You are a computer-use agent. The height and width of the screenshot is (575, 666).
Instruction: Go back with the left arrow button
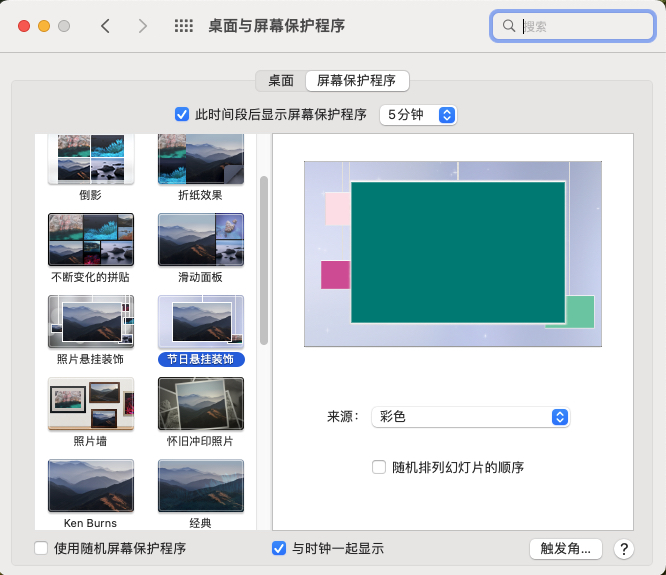pyautogui.click(x=105, y=26)
